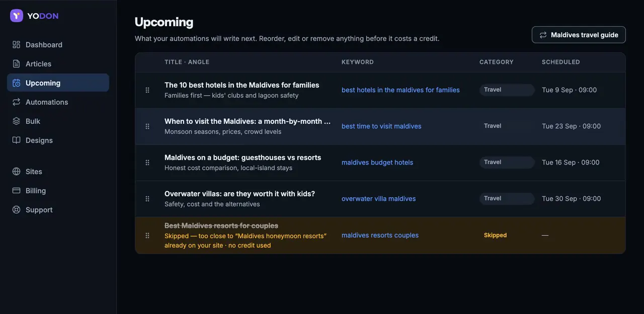Click the 'Tue 23 Sep · 09:00' scheduled time

[x=571, y=126]
